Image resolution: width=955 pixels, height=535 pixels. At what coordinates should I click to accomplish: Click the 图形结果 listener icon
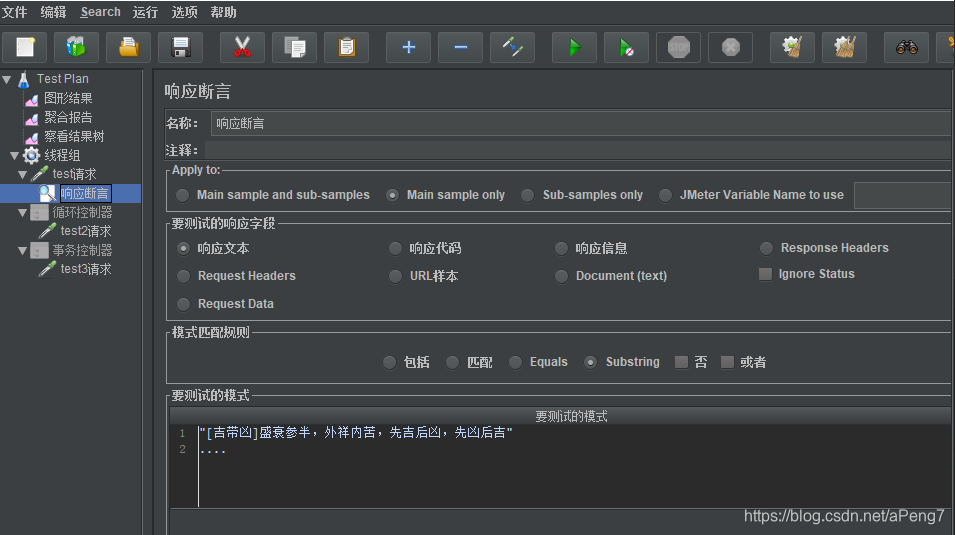(32, 99)
